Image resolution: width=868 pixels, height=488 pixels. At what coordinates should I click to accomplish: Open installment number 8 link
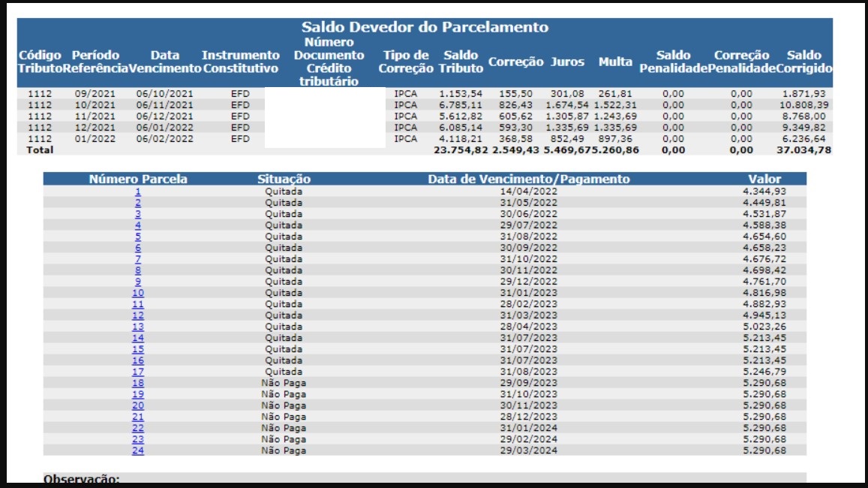(138, 270)
